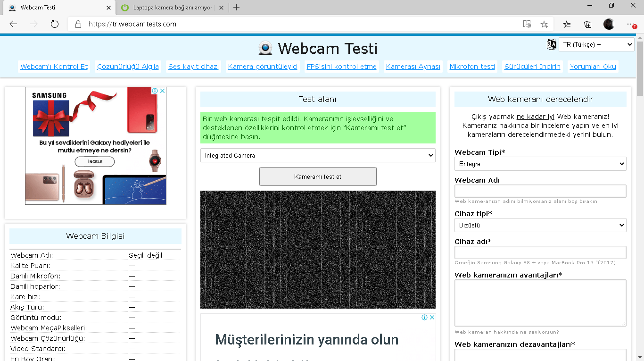Image resolution: width=644 pixels, height=361 pixels.
Task: Click the Kalite Puanı: row label
Action: pyautogui.click(x=30, y=266)
